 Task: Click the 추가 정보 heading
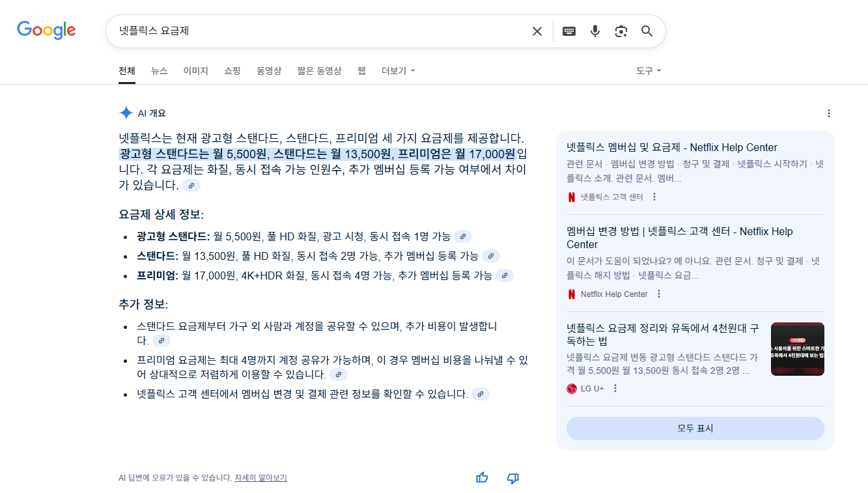tap(143, 304)
